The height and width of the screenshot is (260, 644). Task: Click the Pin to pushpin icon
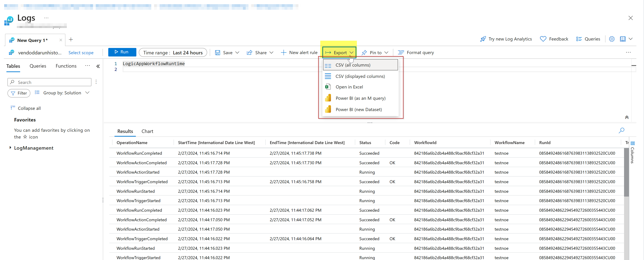[364, 53]
